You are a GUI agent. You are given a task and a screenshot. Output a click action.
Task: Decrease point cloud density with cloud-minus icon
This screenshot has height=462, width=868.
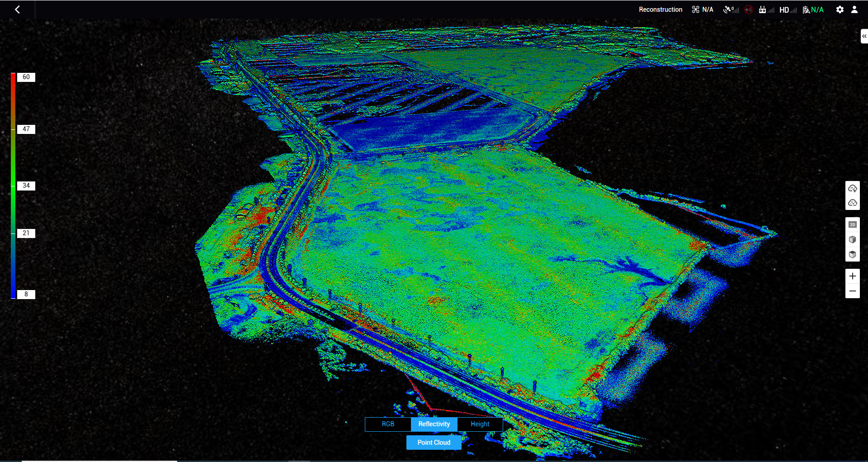pyautogui.click(x=853, y=203)
